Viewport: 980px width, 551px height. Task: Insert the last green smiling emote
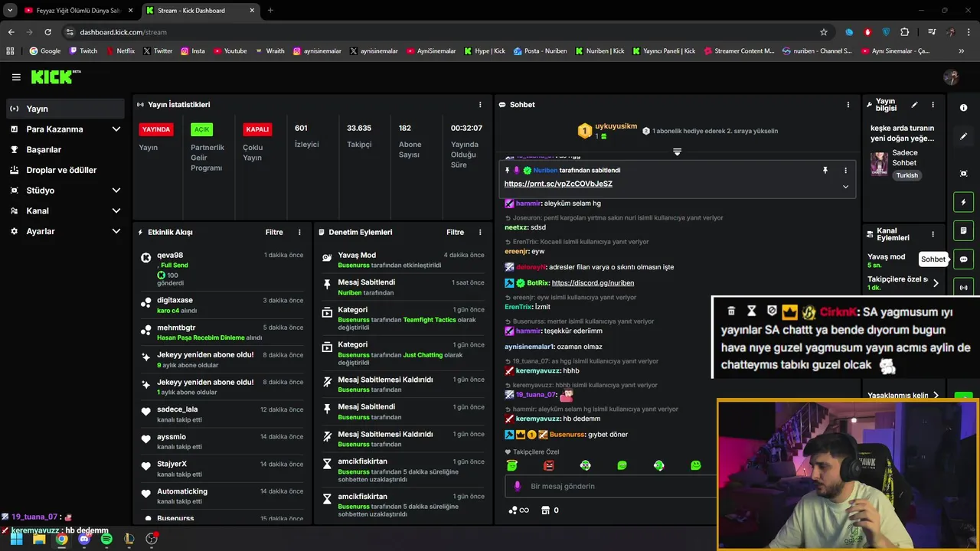tap(695, 465)
